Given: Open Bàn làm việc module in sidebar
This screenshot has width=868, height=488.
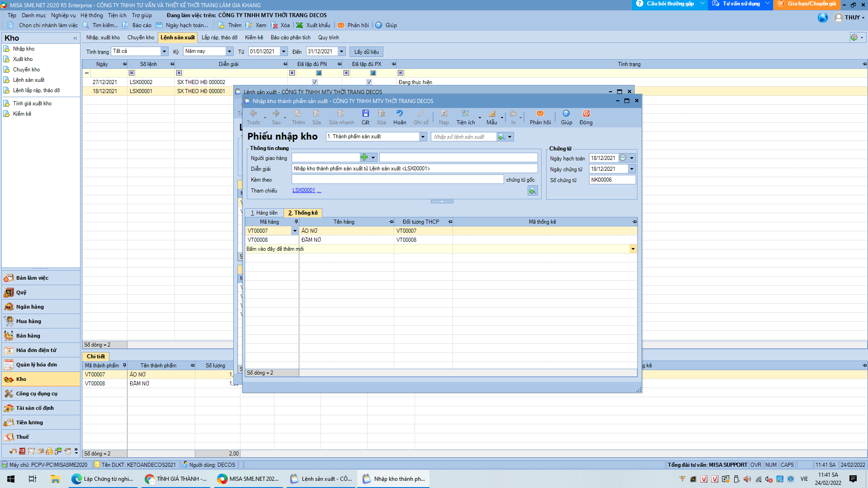Looking at the screenshot, I should 41,278.
